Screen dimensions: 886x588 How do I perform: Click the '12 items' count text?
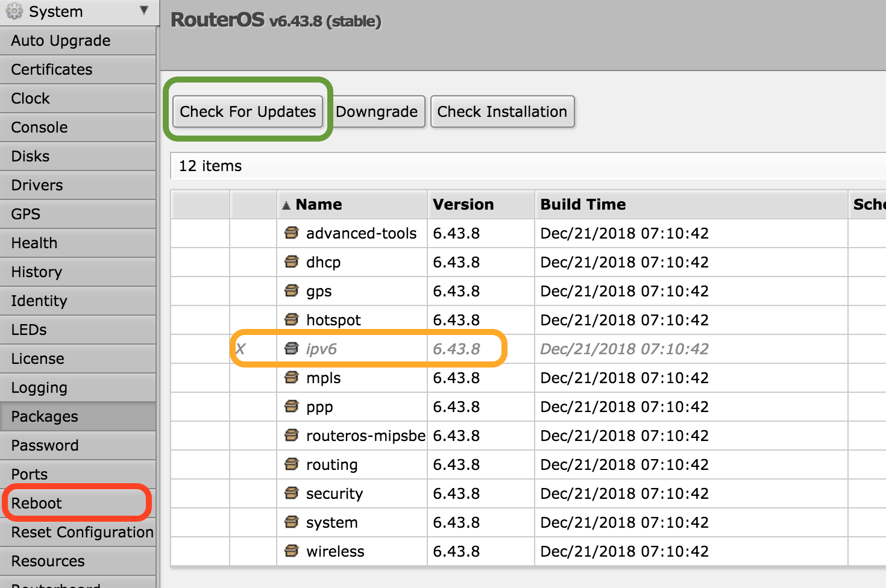coord(210,166)
